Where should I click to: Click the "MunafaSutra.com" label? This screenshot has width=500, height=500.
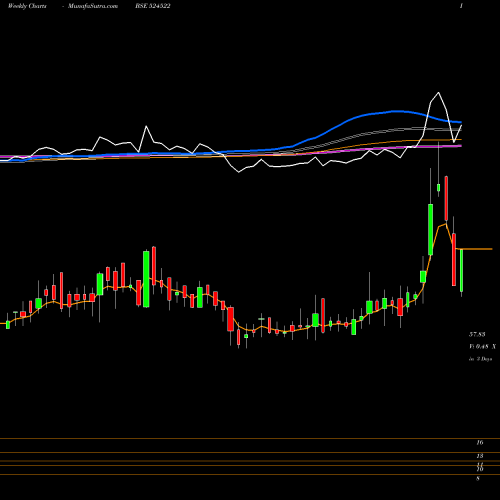pos(93,6)
